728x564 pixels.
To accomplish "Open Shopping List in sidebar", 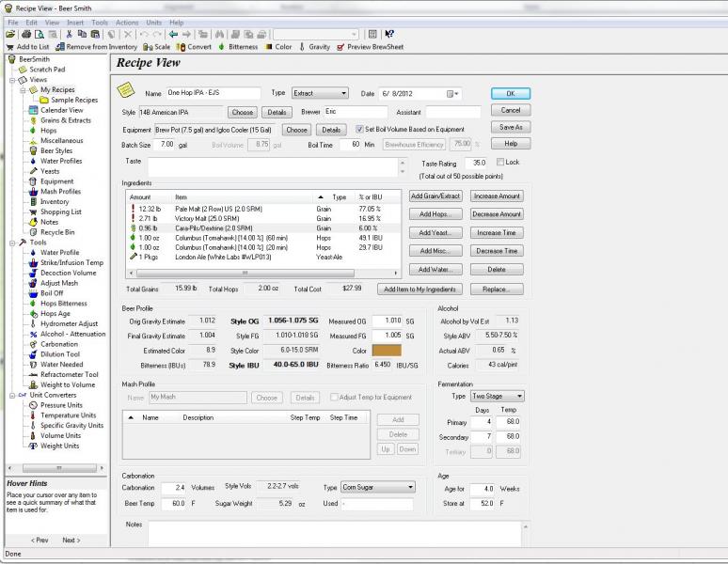I will (x=60, y=211).
